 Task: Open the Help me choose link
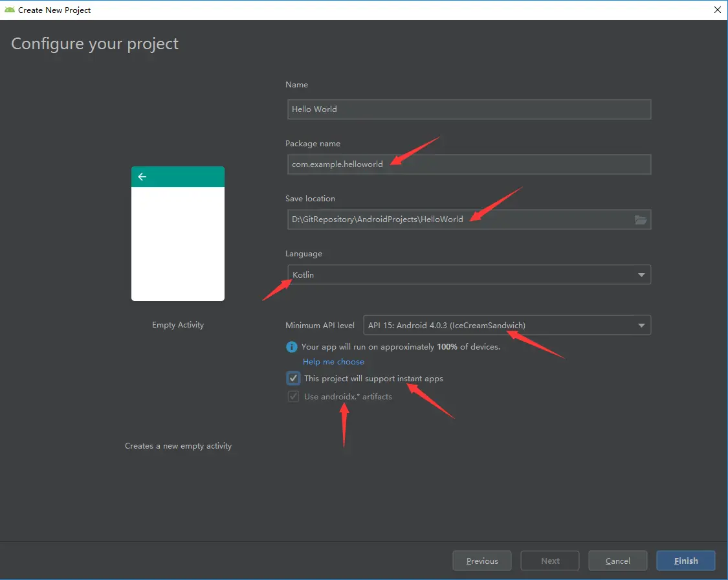(x=333, y=362)
